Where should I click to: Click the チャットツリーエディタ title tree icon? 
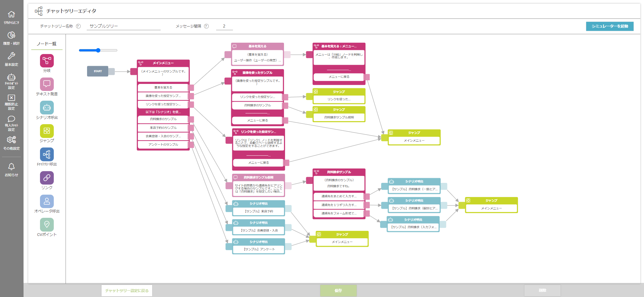coord(39,11)
